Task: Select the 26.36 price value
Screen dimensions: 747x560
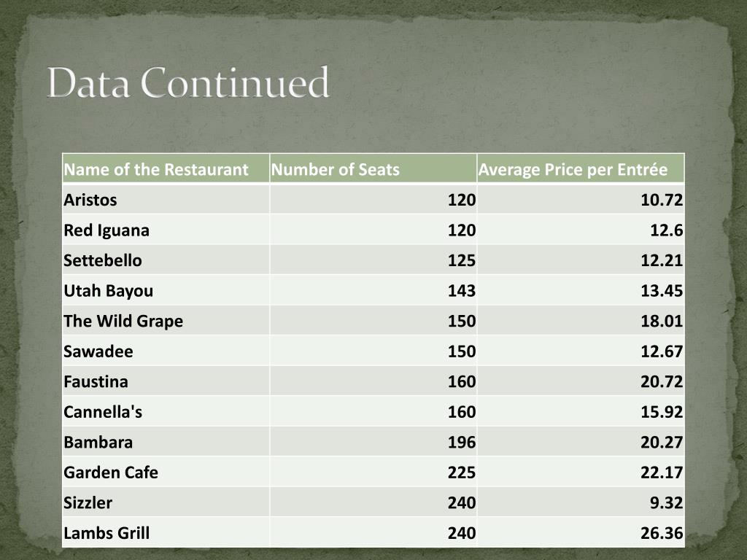Action: click(x=661, y=533)
